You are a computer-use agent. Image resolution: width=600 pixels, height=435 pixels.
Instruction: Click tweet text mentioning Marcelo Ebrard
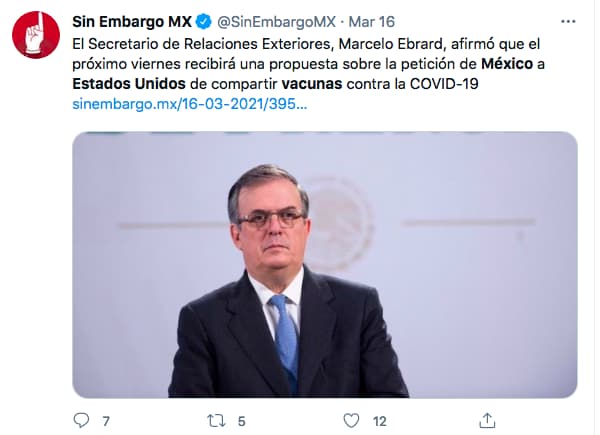[390, 44]
